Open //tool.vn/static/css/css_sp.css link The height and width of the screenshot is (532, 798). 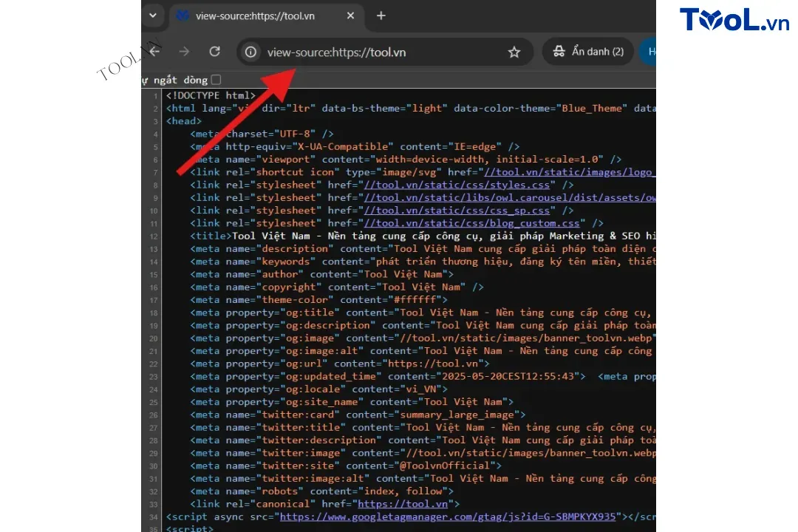point(457,211)
